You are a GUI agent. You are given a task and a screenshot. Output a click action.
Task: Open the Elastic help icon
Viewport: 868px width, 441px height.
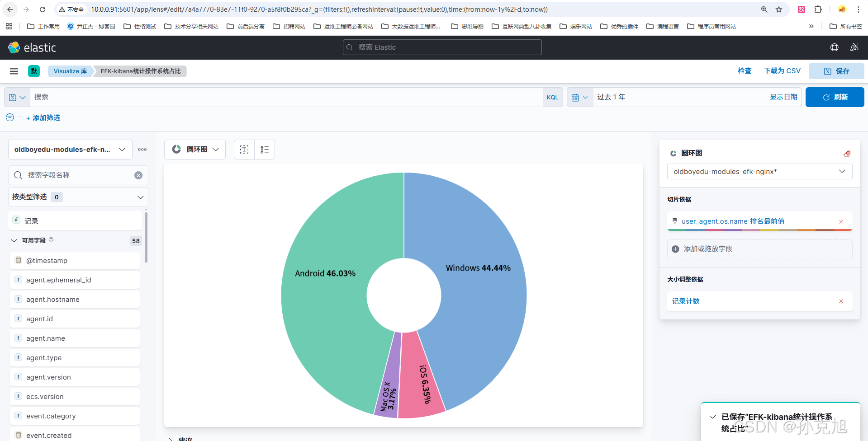[835, 47]
